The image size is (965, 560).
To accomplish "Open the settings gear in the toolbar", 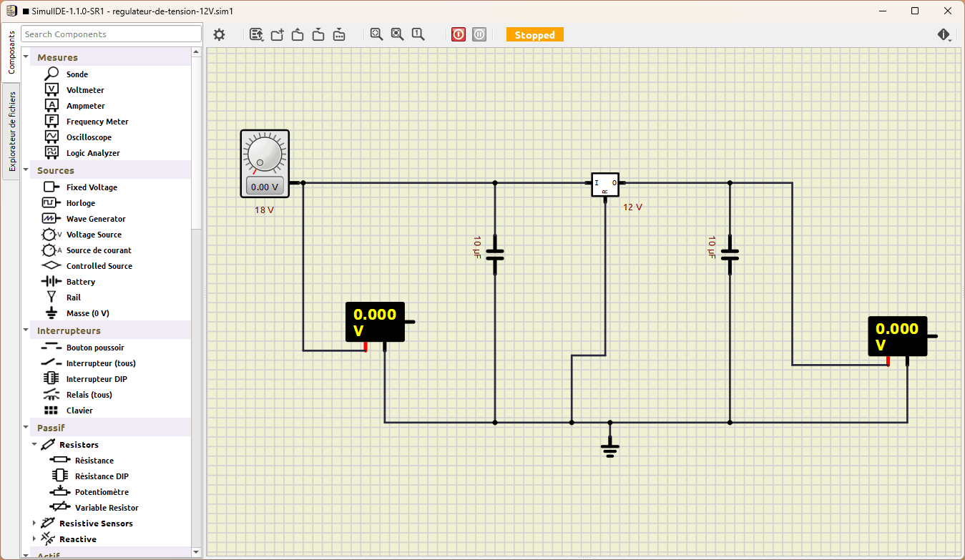I will (x=219, y=34).
